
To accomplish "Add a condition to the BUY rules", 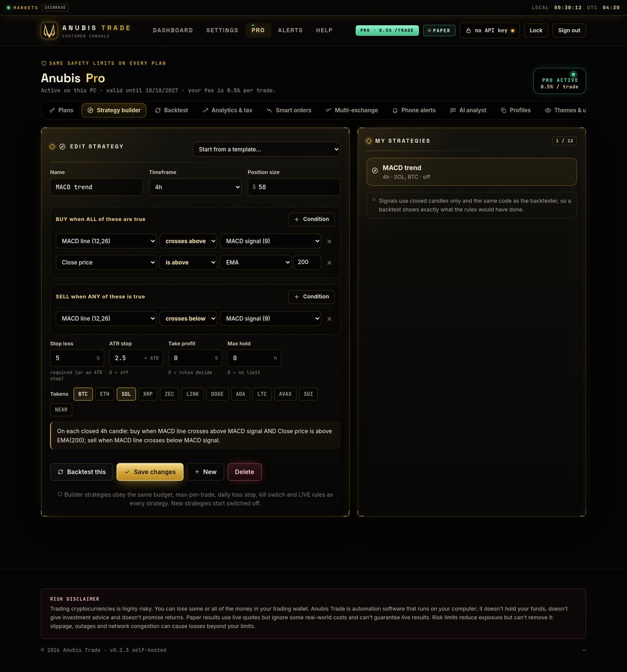I will point(312,220).
